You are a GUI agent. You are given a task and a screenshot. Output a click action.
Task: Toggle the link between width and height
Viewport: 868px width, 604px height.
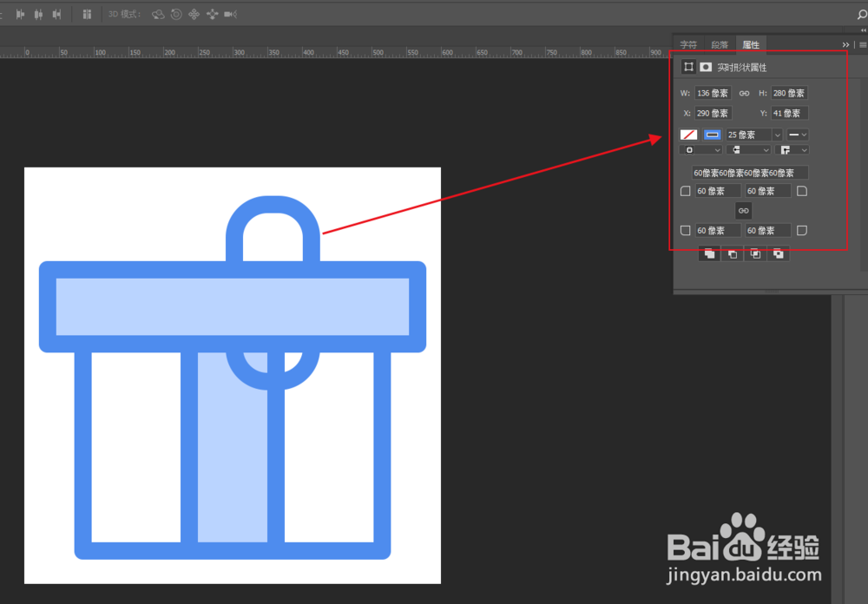744,94
